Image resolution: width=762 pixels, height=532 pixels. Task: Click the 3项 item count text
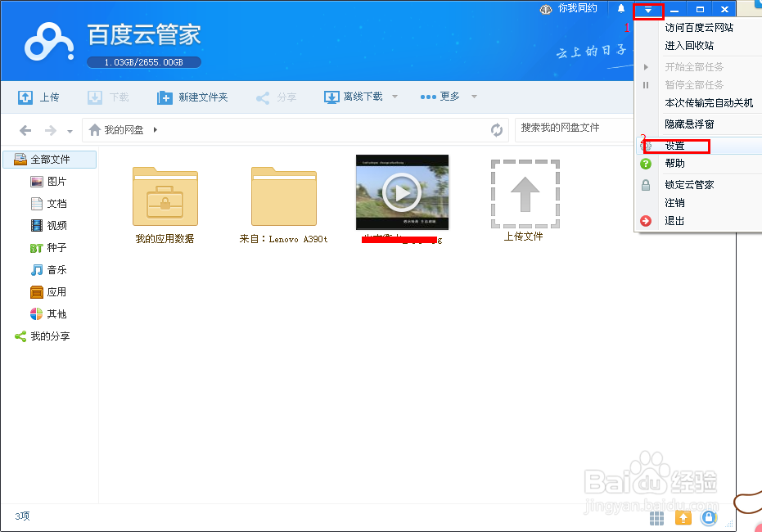(x=22, y=516)
